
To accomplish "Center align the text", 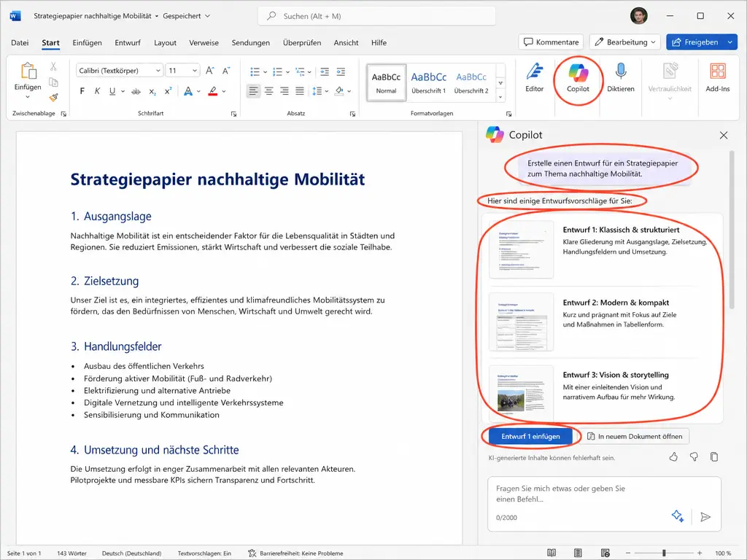I will click(268, 91).
